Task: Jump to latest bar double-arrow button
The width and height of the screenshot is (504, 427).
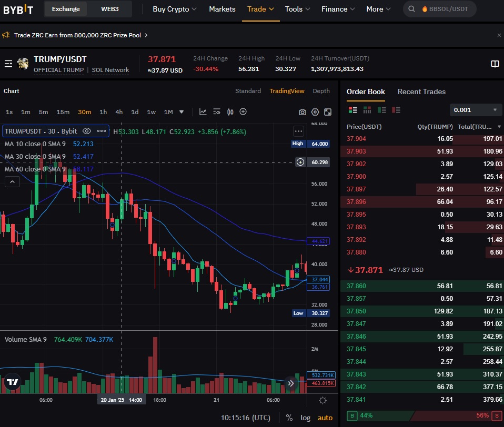Action: click(290, 383)
